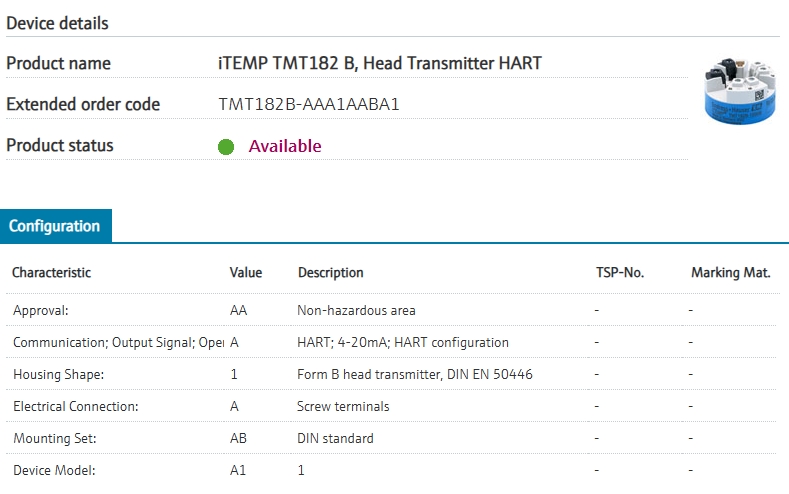Switch to the Configuration tab

click(55, 226)
